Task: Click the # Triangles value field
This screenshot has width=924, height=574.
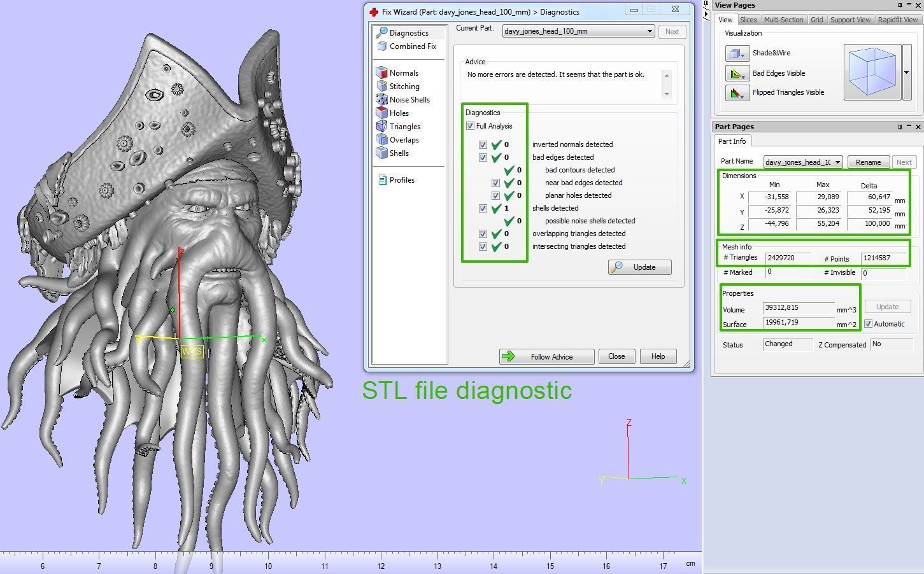Action: [788, 258]
